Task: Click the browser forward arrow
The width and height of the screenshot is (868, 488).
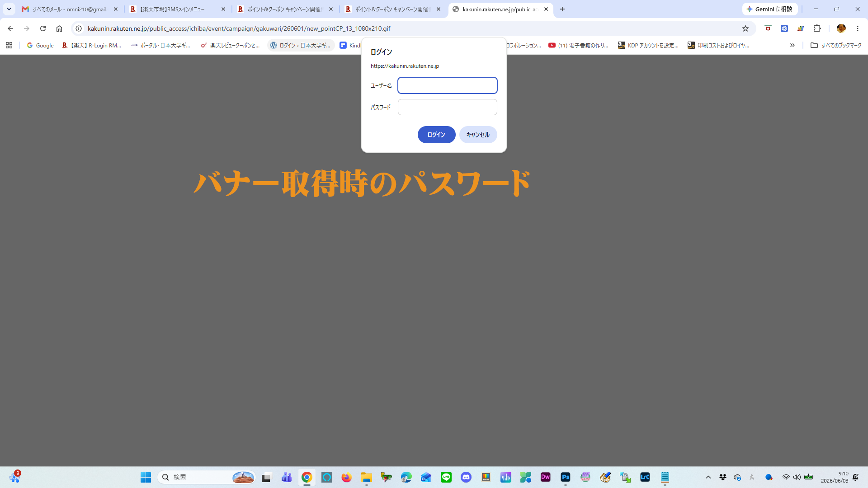Action: pyautogui.click(x=27, y=28)
